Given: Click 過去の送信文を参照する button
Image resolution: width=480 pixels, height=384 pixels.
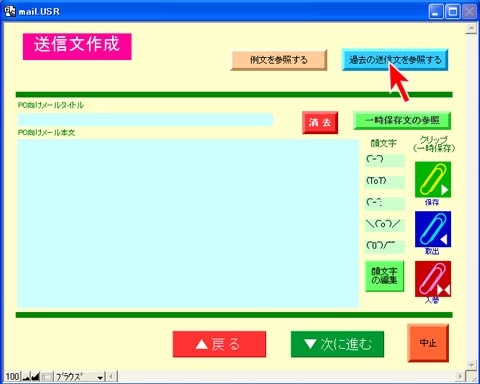Looking at the screenshot, I should (x=395, y=60).
